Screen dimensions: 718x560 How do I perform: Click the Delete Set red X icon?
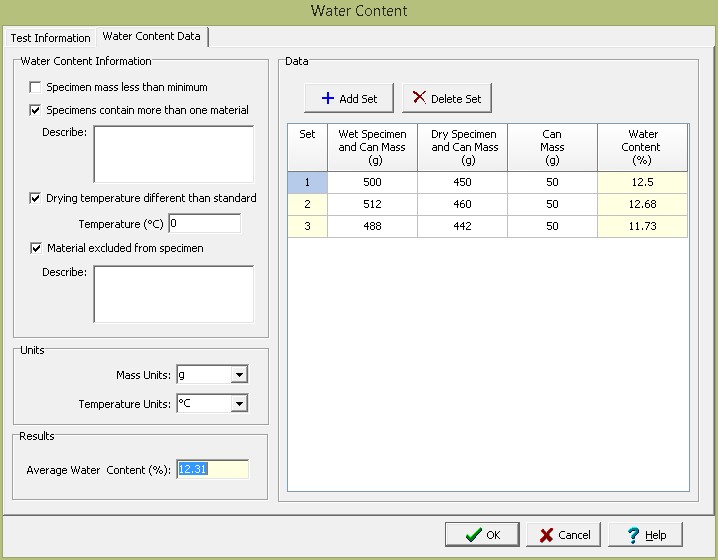point(419,98)
